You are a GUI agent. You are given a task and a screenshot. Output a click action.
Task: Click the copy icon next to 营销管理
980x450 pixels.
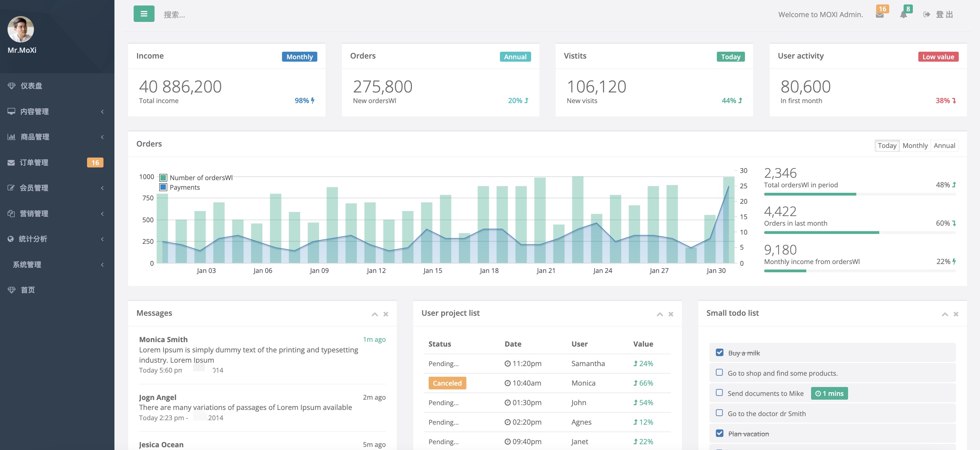click(11, 214)
